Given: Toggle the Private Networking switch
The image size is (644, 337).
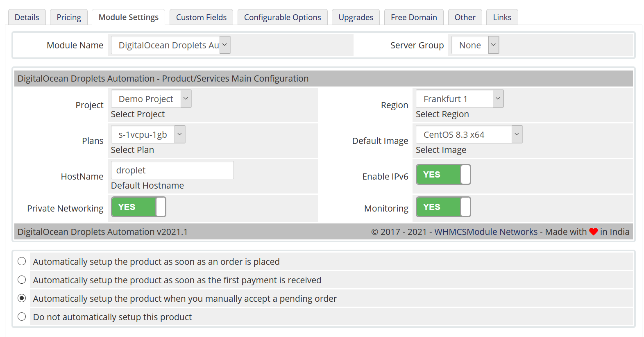Looking at the screenshot, I should click(138, 207).
